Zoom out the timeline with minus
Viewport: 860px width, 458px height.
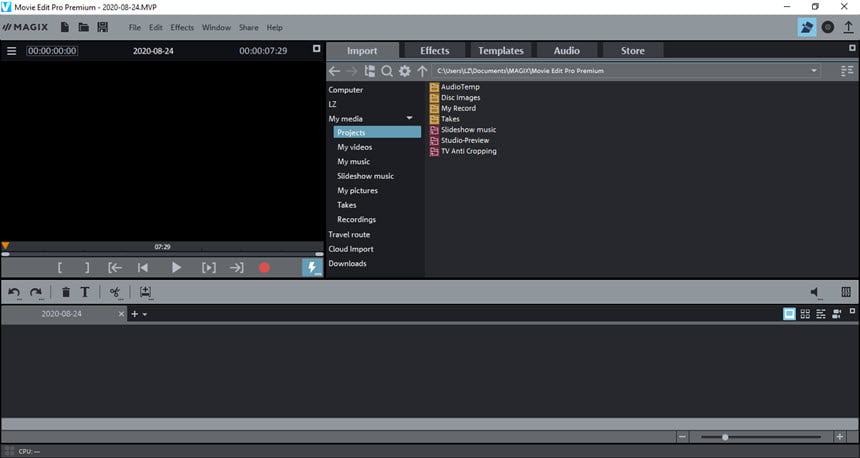click(682, 437)
